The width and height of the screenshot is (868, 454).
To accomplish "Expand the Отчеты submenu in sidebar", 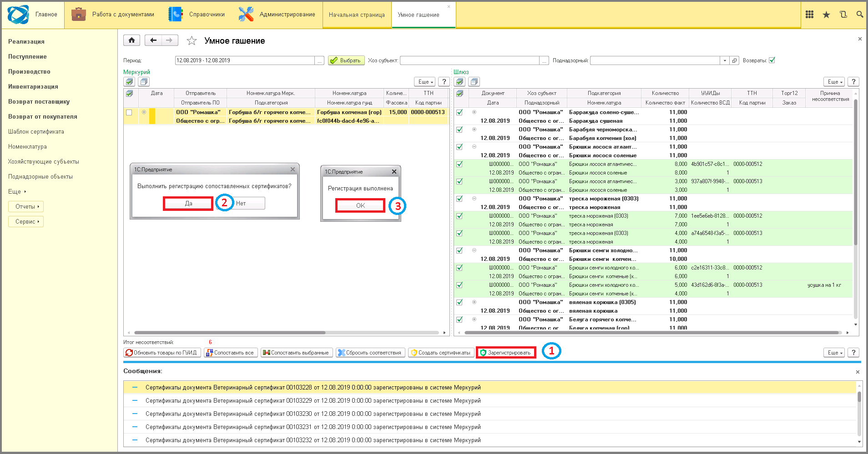I will (x=26, y=207).
